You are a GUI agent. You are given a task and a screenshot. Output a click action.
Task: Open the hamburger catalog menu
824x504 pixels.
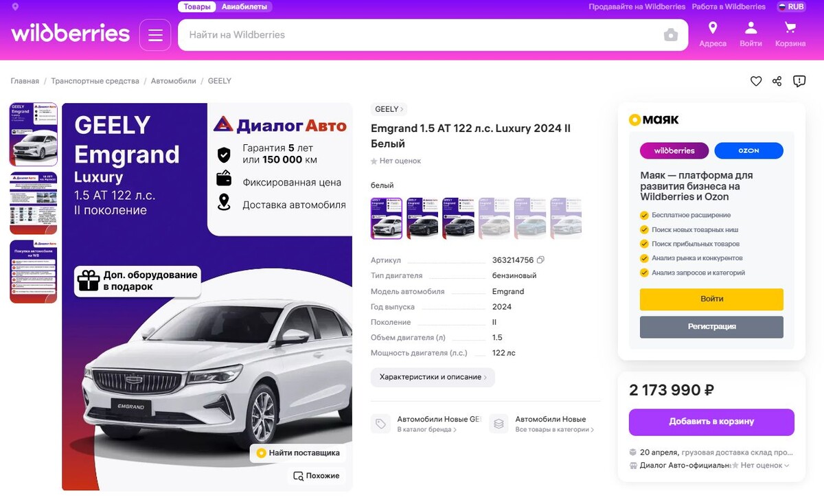[155, 35]
